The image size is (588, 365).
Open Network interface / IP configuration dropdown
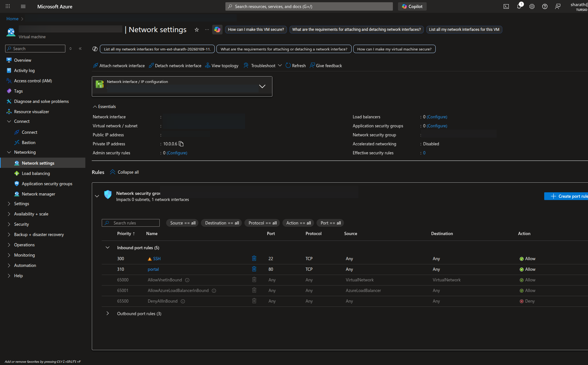(262, 86)
